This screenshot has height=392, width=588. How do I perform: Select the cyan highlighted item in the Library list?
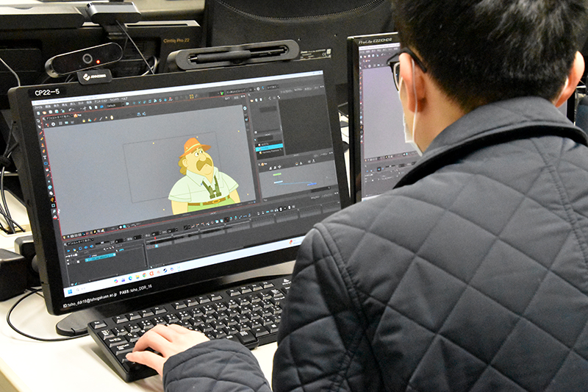[x=268, y=148]
